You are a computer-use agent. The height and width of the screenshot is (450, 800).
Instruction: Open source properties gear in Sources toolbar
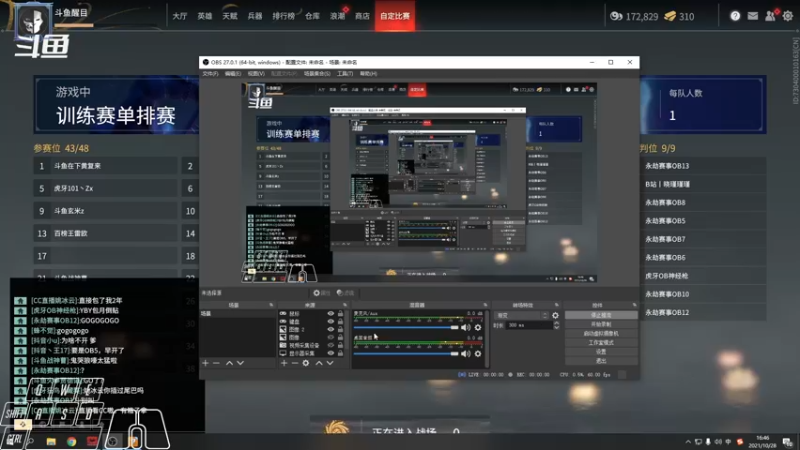coord(306,363)
